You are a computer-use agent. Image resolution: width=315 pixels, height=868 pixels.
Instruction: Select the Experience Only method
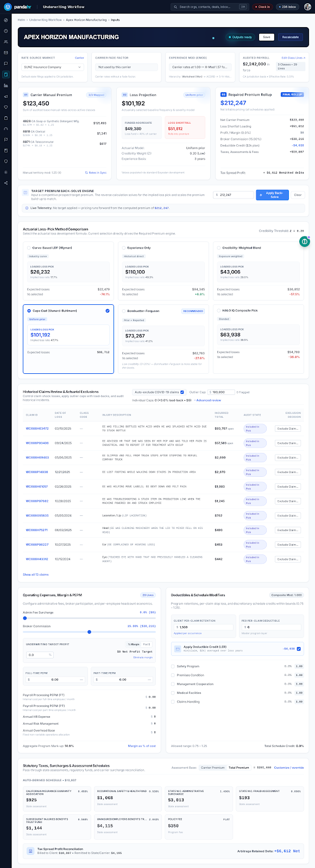pos(124,248)
